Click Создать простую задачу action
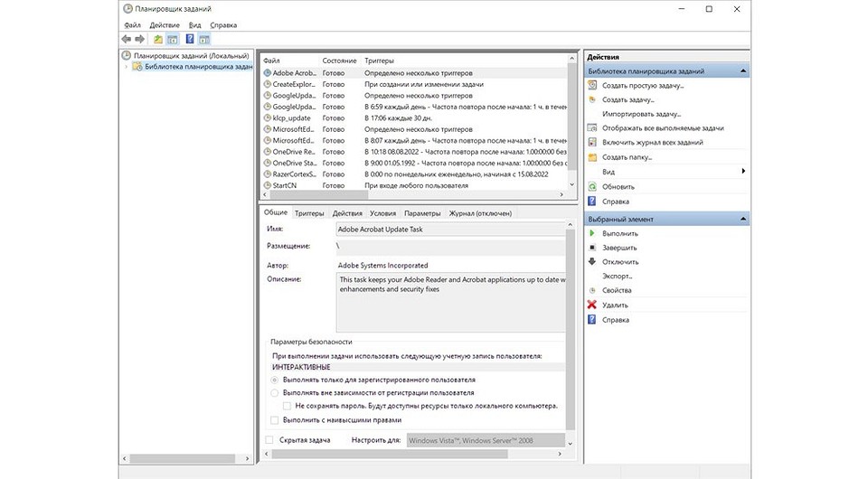 [x=643, y=86]
